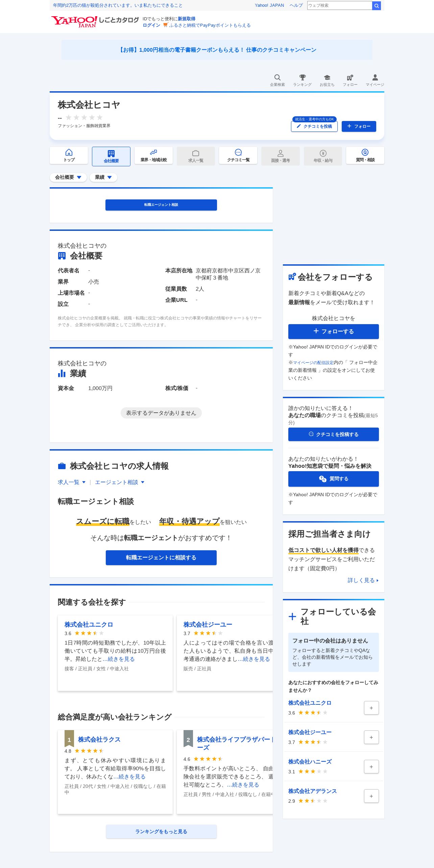Open Yahoo! JAPAN top bar link
This screenshot has width=434, height=868.
[x=269, y=5]
